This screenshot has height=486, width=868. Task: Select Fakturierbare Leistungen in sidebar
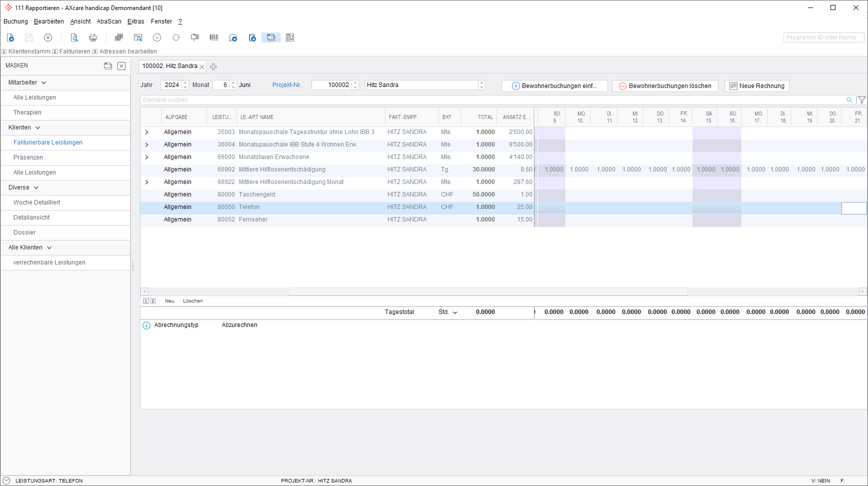coord(48,142)
